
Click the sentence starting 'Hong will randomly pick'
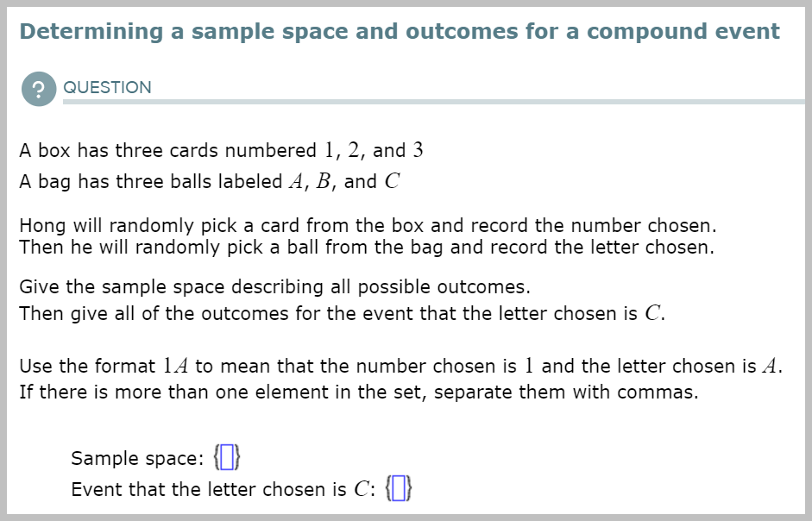pos(368,226)
